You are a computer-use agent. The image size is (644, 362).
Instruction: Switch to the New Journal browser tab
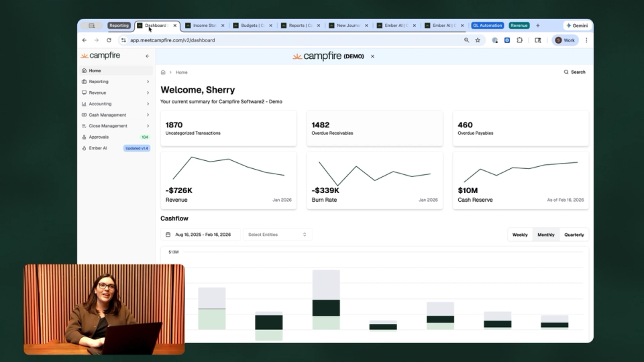[x=348, y=25]
